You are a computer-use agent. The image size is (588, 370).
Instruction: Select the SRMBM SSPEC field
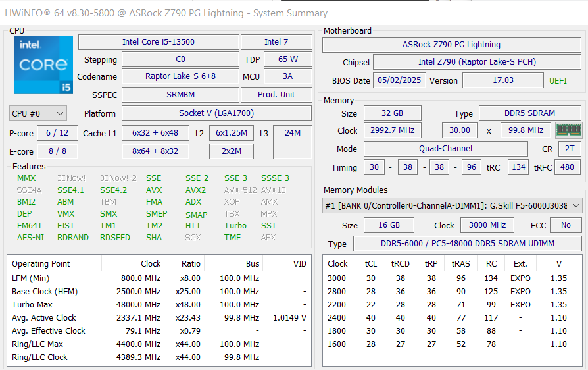coord(180,95)
